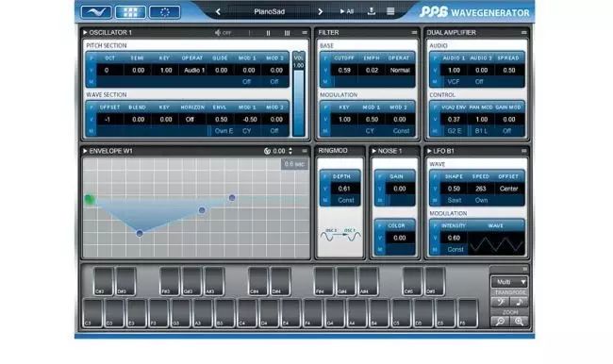
Task: Expand the Oscillator 1 disclosure triangle
Action: tap(85, 32)
